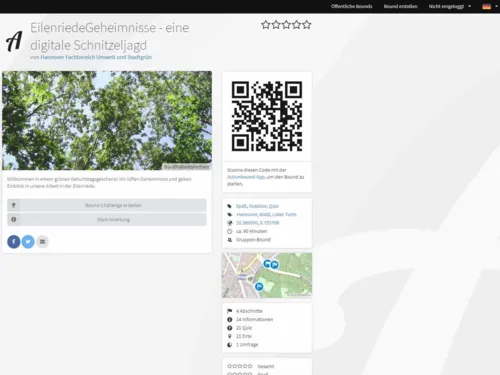Select the "Wald" tag link
Image resolution: width=500 pixels, height=375 pixels.
pyautogui.click(x=265, y=214)
